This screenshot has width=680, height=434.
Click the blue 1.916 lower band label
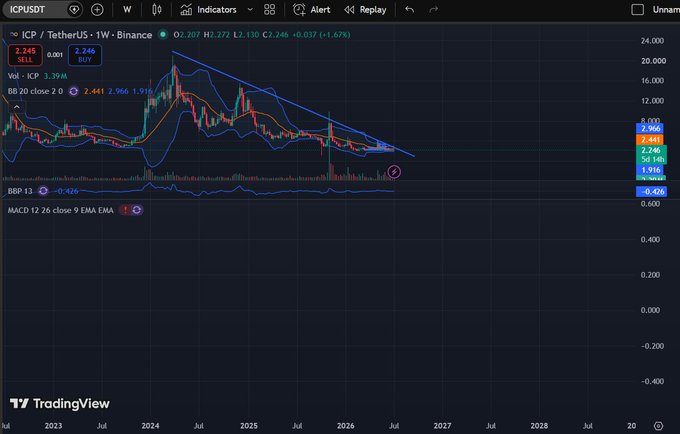(x=650, y=170)
